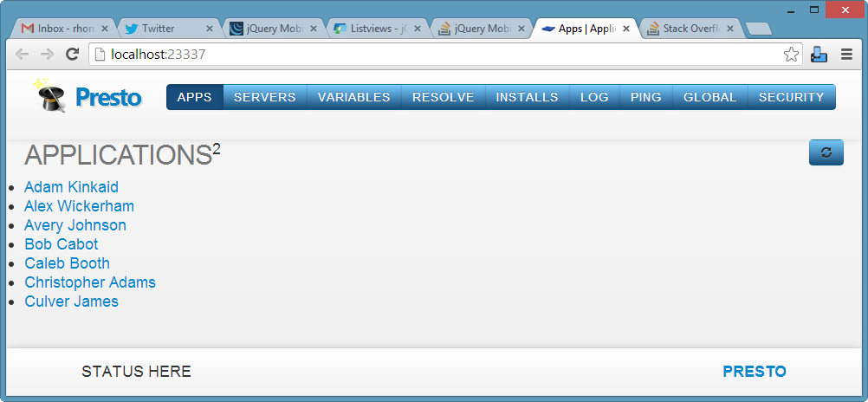The height and width of the screenshot is (402, 868).
Task: Select the PING nav item
Action: pyautogui.click(x=646, y=97)
